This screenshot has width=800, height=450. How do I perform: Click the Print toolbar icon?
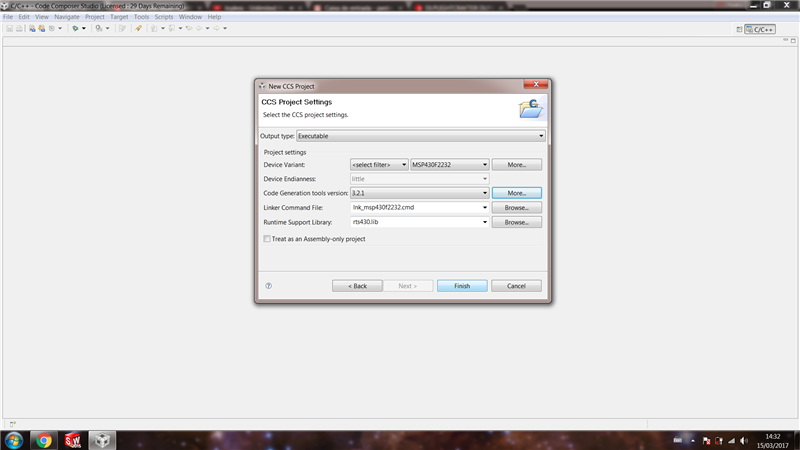coord(19,28)
